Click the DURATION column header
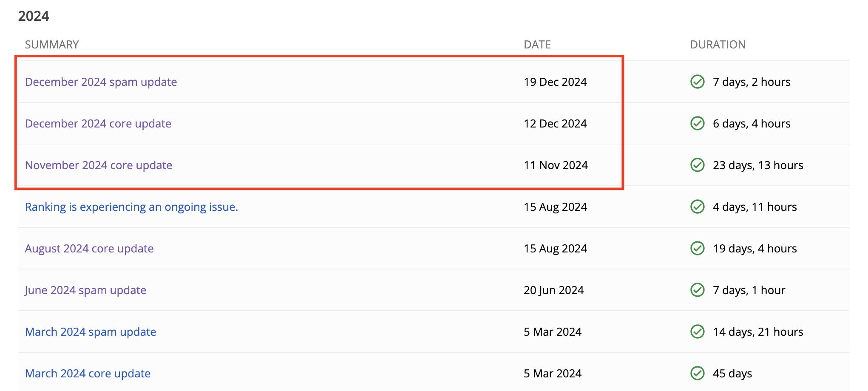The image size is (868, 391). tap(718, 45)
